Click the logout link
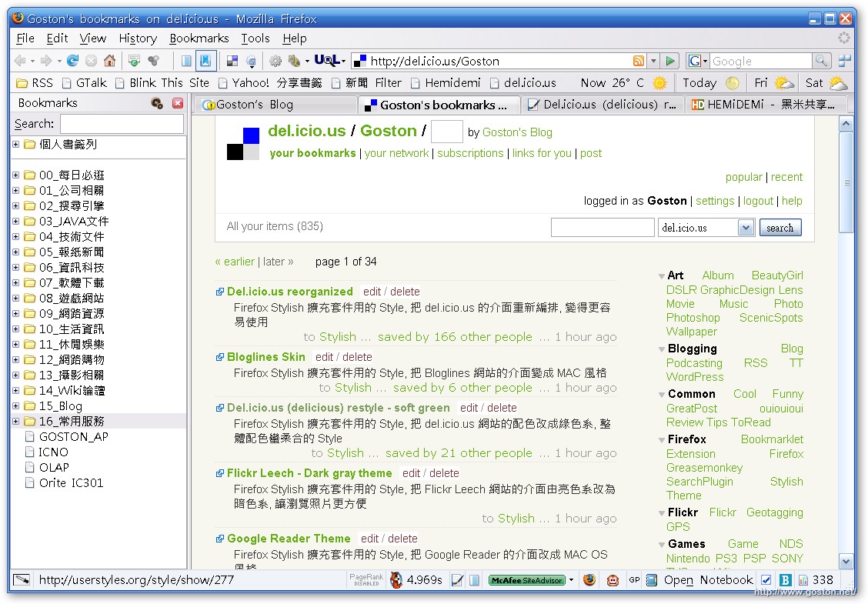This screenshot has width=868, height=604. point(758,200)
